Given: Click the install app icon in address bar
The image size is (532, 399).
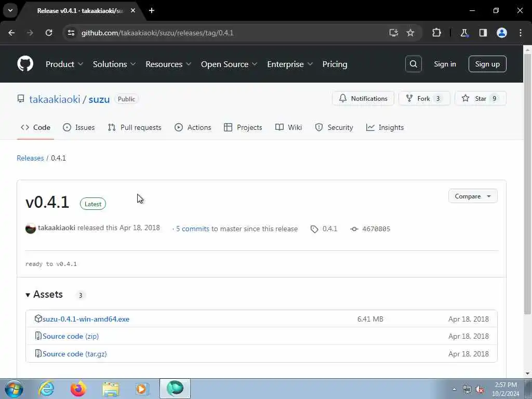Looking at the screenshot, I should point(394,33).
